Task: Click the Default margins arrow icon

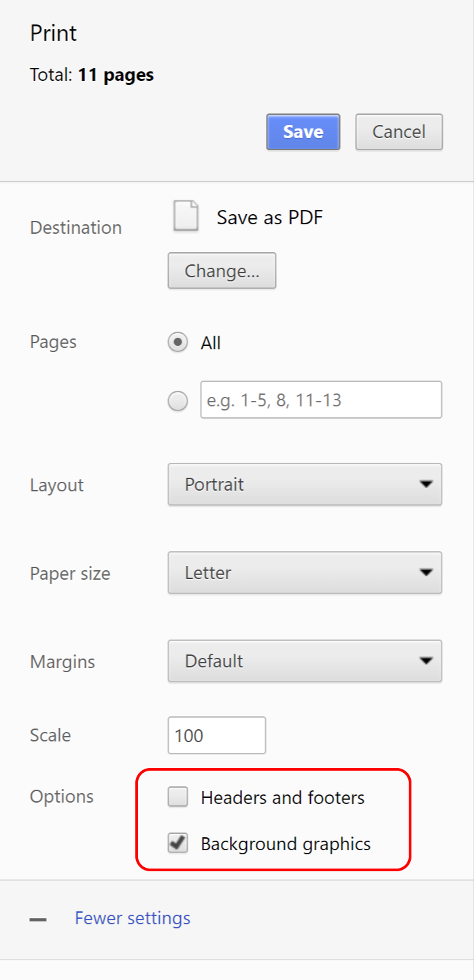Action: pyautogui.click(x=426, y=661)
